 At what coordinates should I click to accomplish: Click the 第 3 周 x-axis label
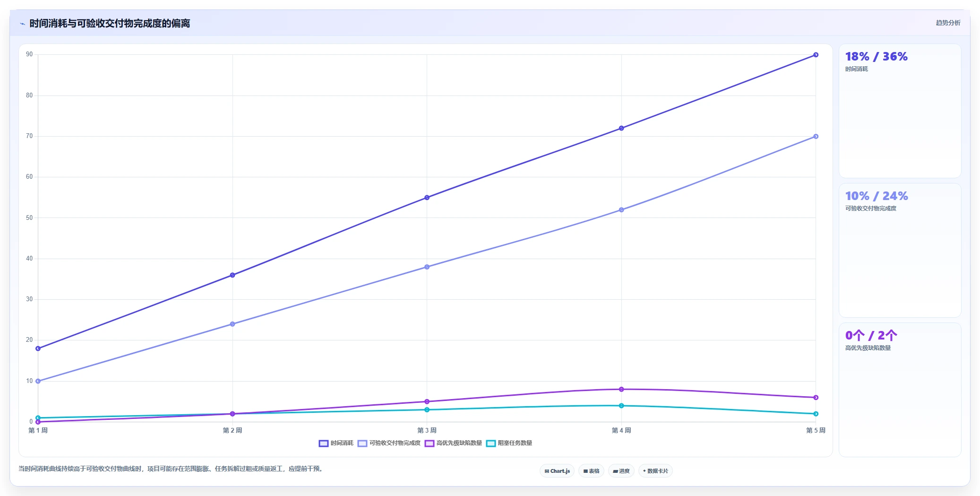(427, 430)
